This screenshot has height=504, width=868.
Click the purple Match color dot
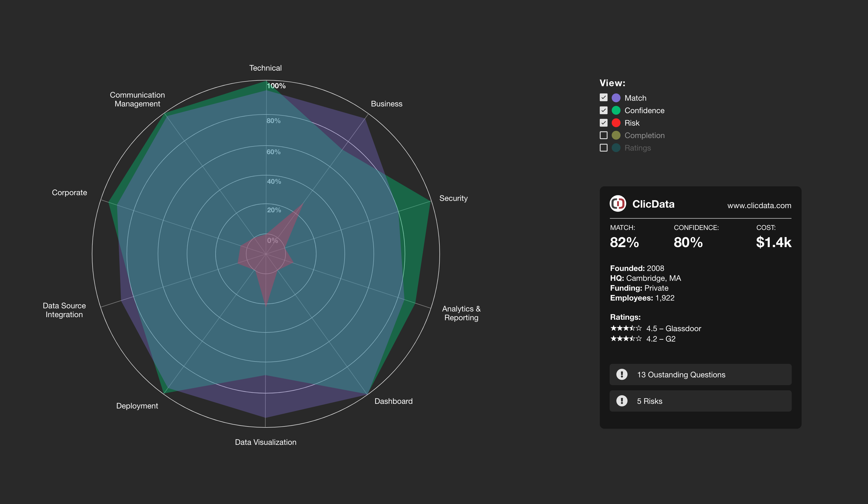(x=616, y=98)
